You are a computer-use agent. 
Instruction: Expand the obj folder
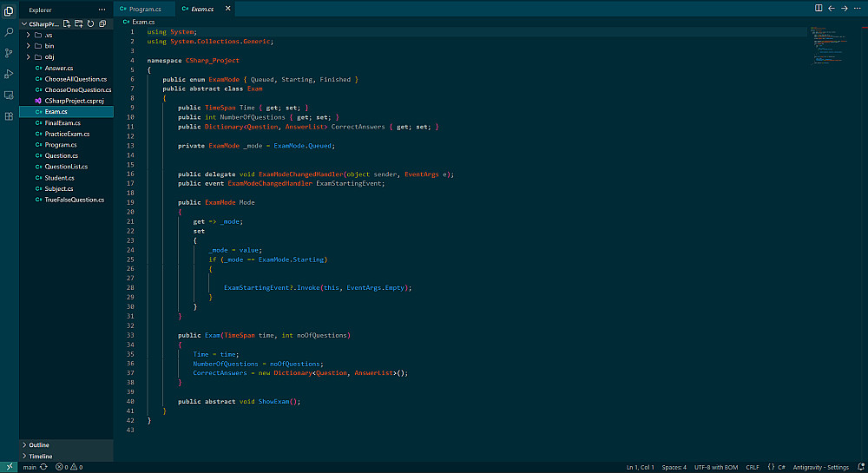(49, 56)
